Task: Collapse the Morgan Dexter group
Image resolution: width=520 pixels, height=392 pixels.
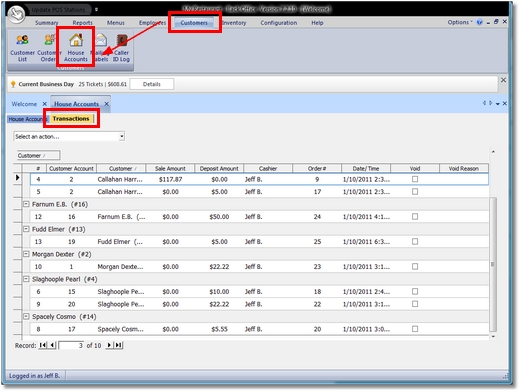Action: click(x=26, y=254)
